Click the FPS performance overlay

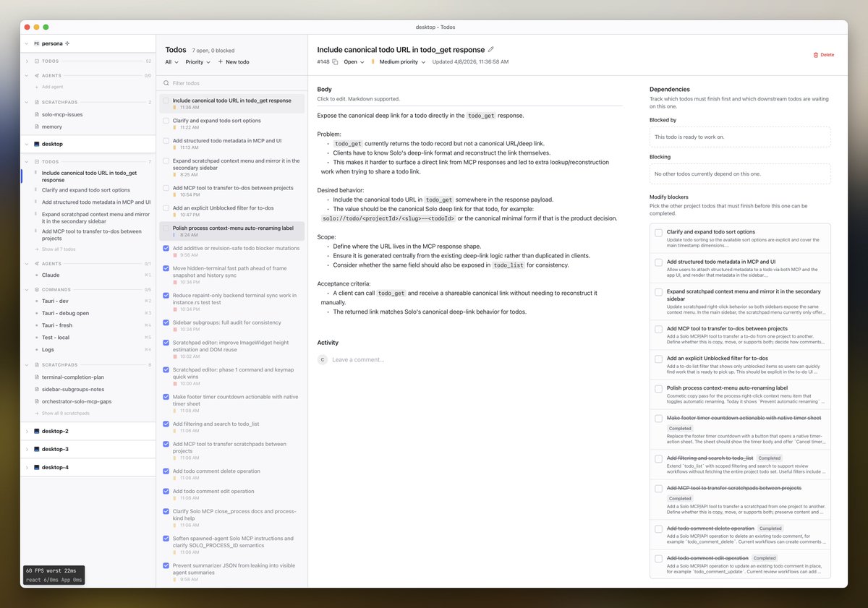54,575
